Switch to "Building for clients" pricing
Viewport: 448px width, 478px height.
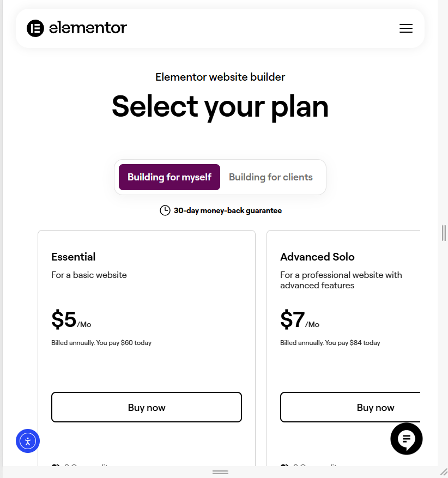pos(271,177)
